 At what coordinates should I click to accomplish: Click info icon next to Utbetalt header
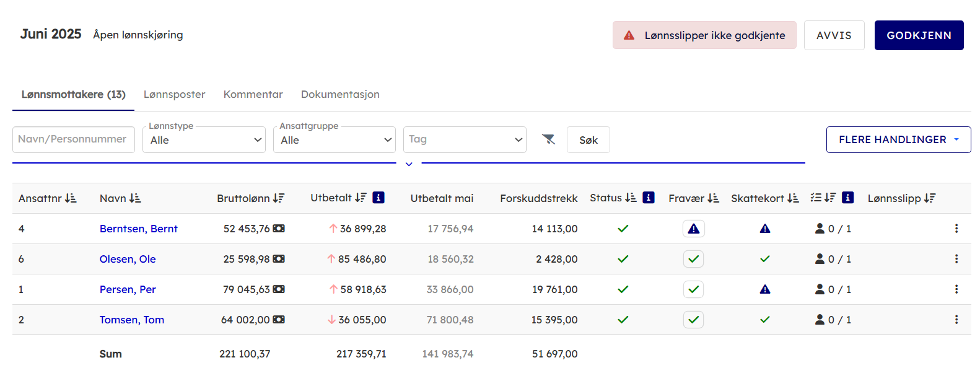(x=378, y=198)
